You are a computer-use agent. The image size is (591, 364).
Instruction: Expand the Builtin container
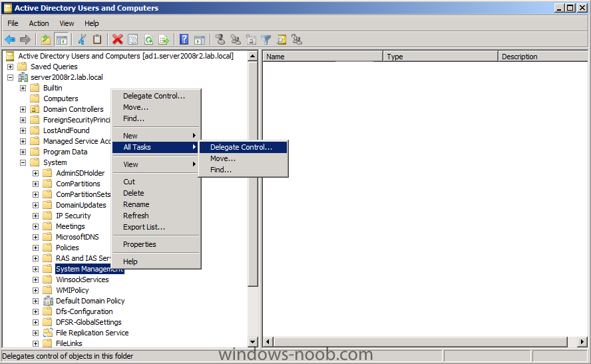[x=23, y=89]
